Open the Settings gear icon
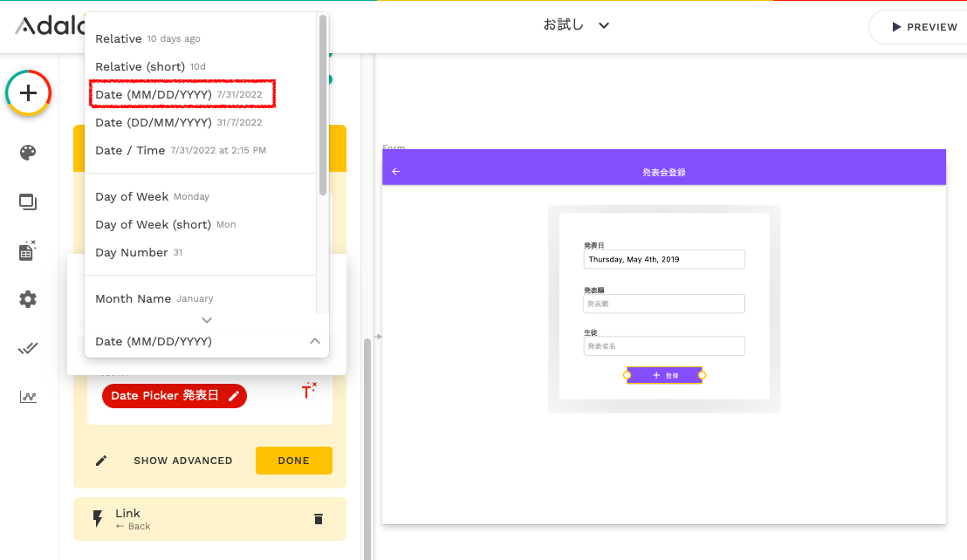Image resolution: width=967 pixels, height=560 pixels. pyautogui.click(x=28, y=299)
